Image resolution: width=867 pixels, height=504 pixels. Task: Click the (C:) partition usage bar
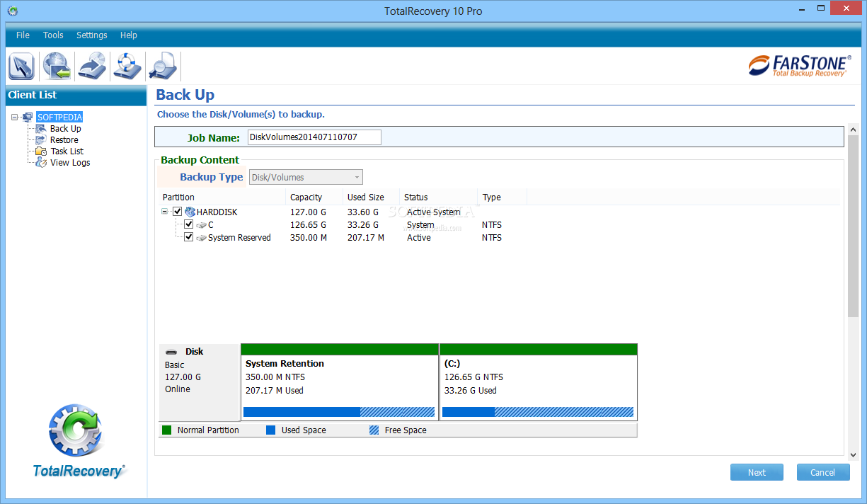click(538, 412)
